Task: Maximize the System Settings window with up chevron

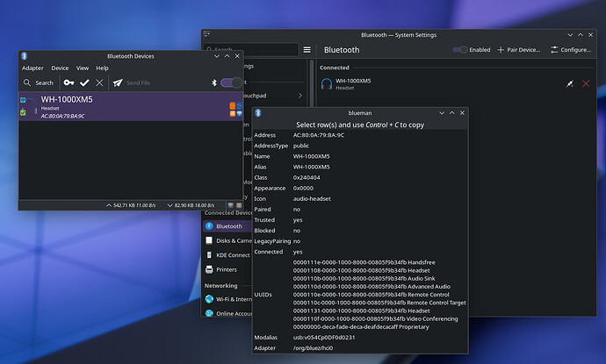Action: click(x=581, y=35)
